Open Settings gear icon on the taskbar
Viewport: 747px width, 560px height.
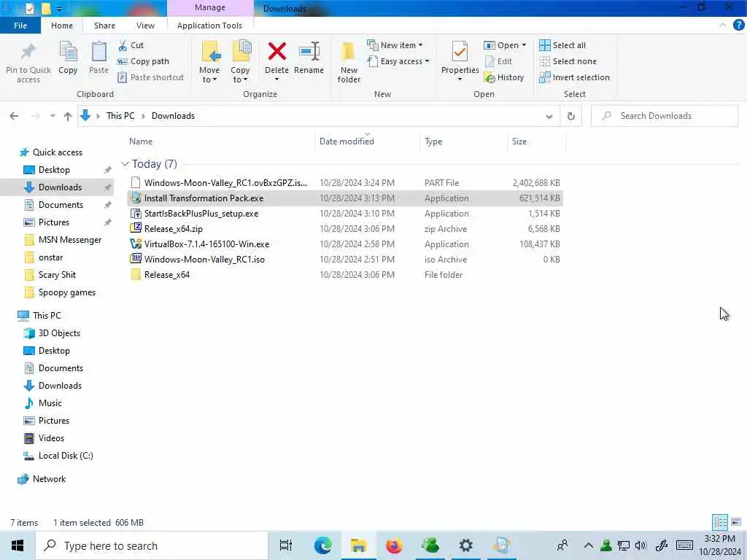tap(465, 545)
